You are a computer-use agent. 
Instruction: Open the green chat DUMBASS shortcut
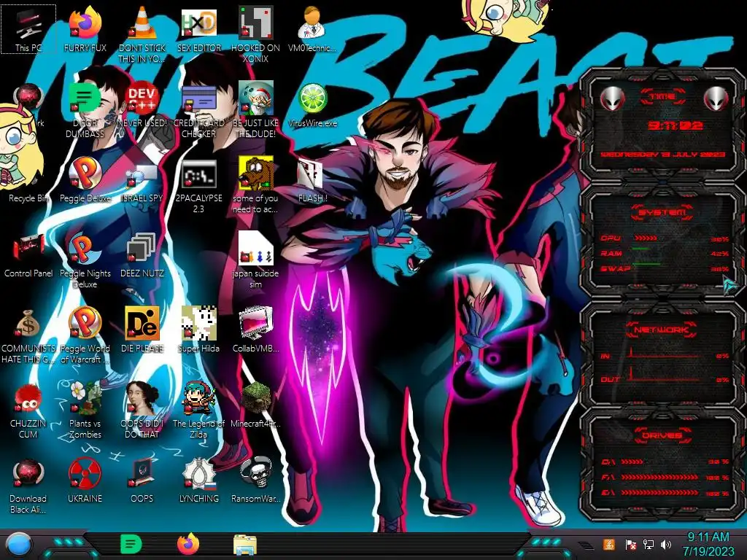(85, 111)
